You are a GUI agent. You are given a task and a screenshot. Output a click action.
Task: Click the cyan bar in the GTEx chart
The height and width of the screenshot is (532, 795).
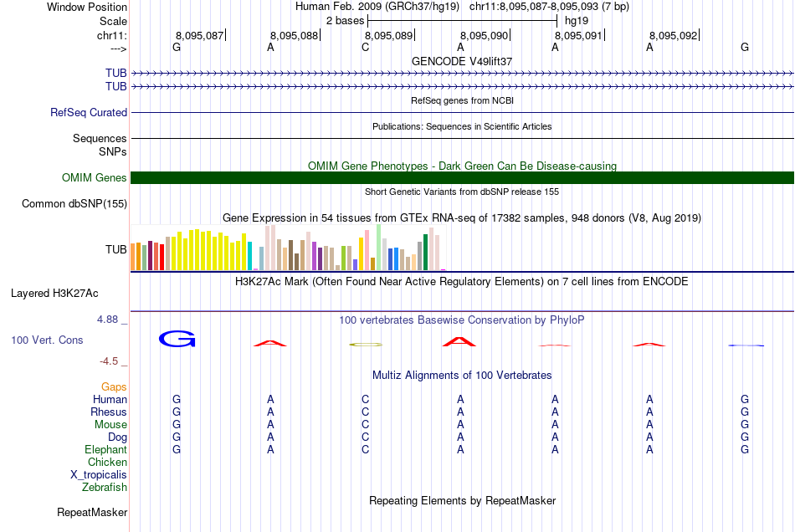pyautogui.click(x=250, y=256)
